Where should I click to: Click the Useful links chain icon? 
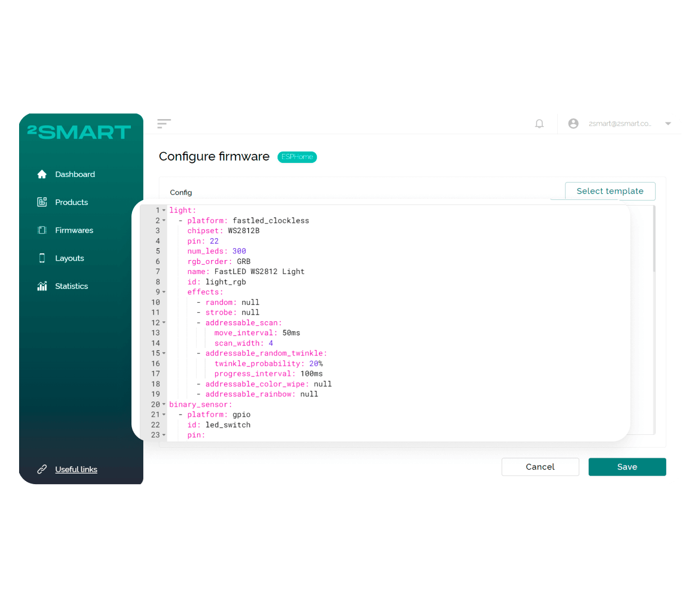pyautogui.click(x=42, y=469)
